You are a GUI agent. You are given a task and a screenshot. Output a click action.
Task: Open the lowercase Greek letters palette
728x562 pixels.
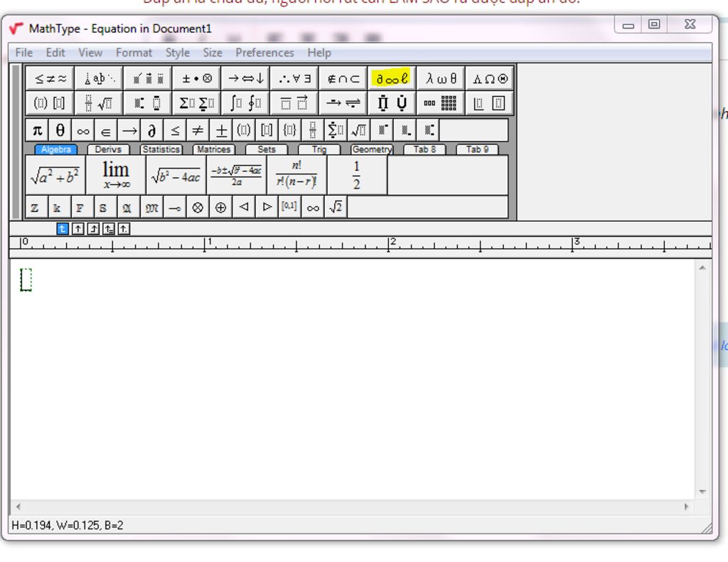click(x=440, y=78)
